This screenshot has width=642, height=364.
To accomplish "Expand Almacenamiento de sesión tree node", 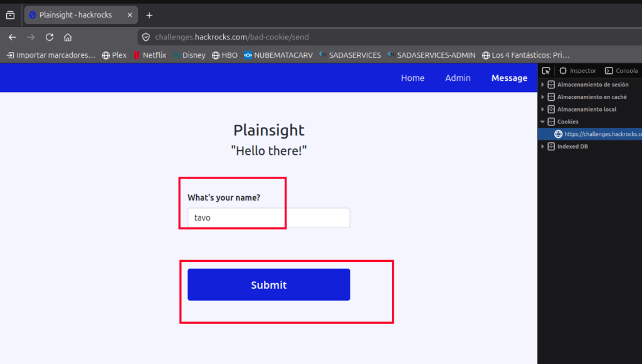I will click(542, 85).
